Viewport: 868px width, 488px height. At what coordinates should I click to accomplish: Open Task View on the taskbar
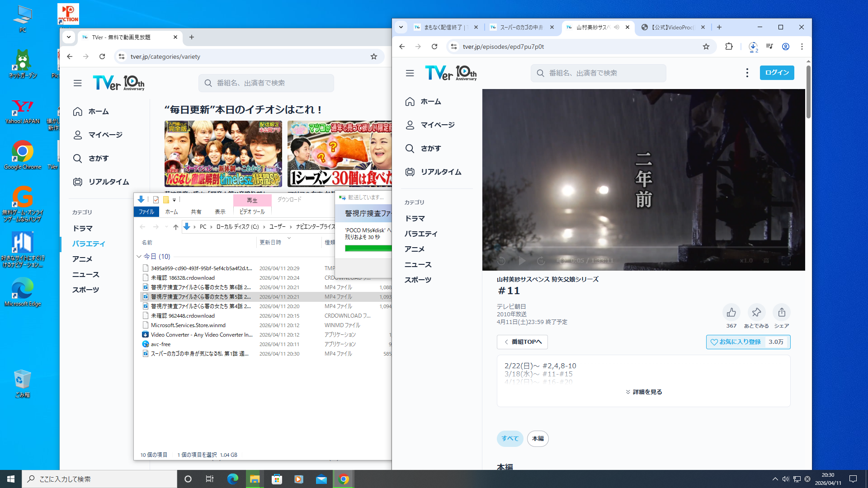tap(209, 479)
